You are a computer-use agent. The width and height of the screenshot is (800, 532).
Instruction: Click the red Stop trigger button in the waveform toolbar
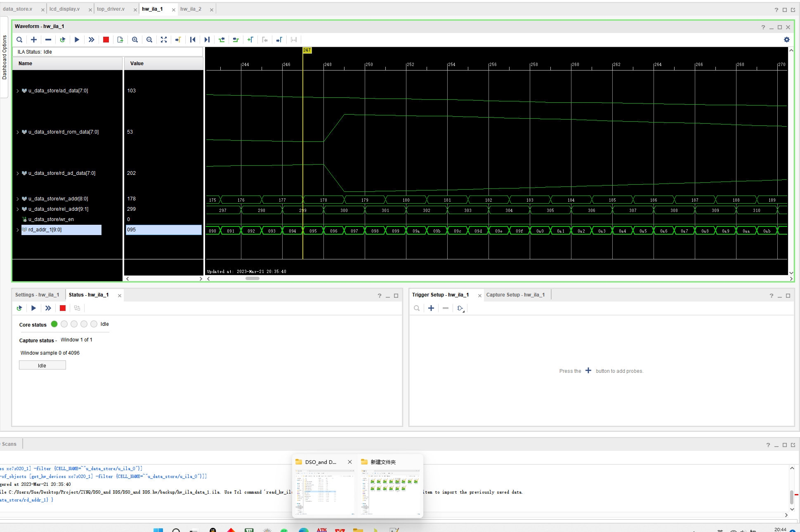coord(106,40)
